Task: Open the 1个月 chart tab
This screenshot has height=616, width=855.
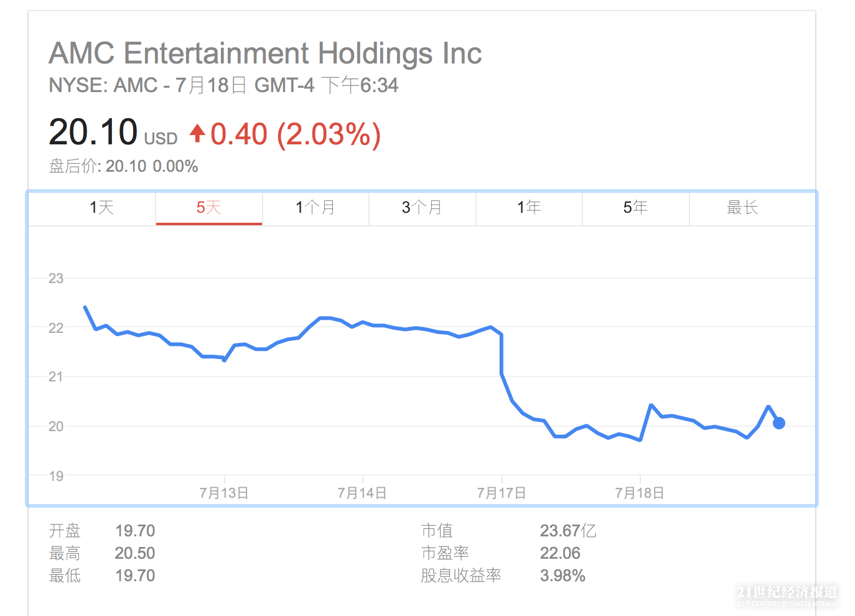Action: (x=315, y=208)
